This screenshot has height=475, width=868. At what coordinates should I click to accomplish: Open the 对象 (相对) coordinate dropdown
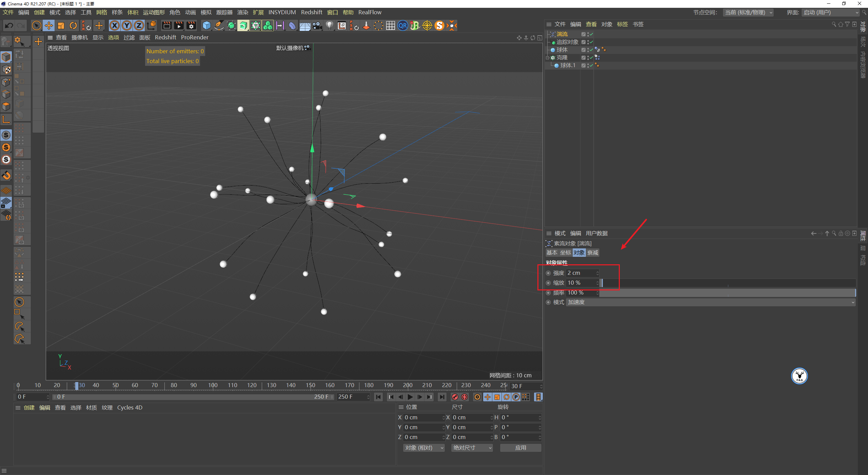tap(424, 448)
